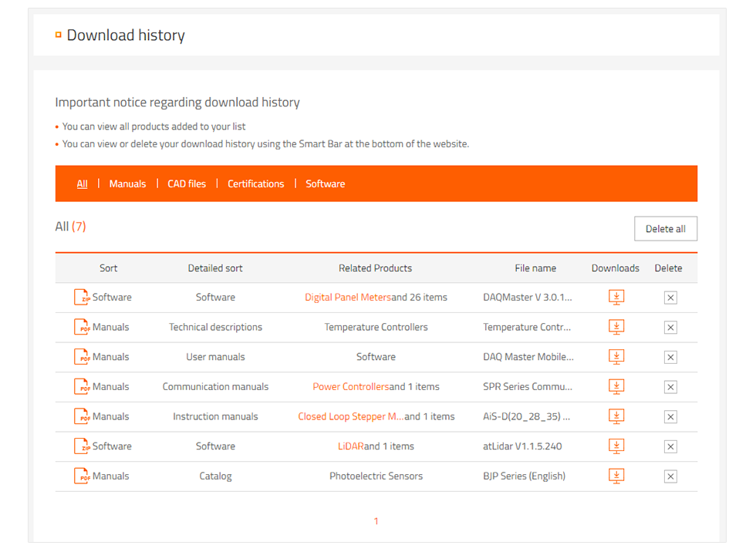Click the Instruction manuals cell
This screenshot has width=756, height=552.
pyautogui.click(x=215, y=416)
